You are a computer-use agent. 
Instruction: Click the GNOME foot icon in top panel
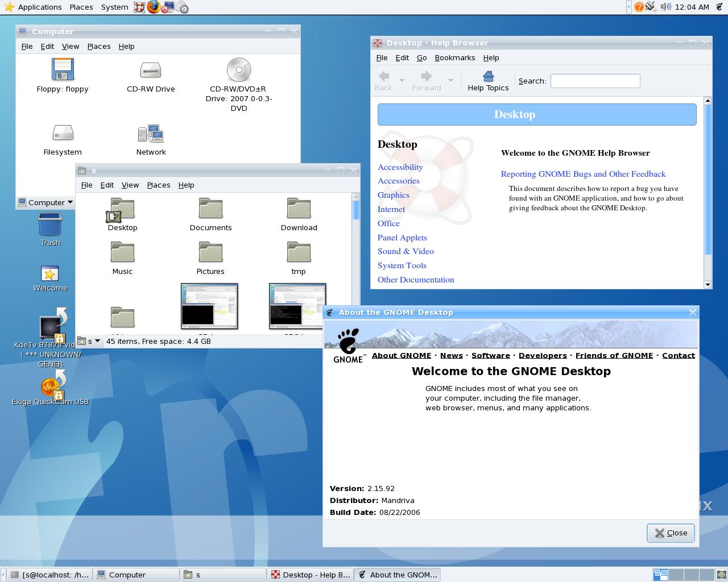tap(719, 7)
